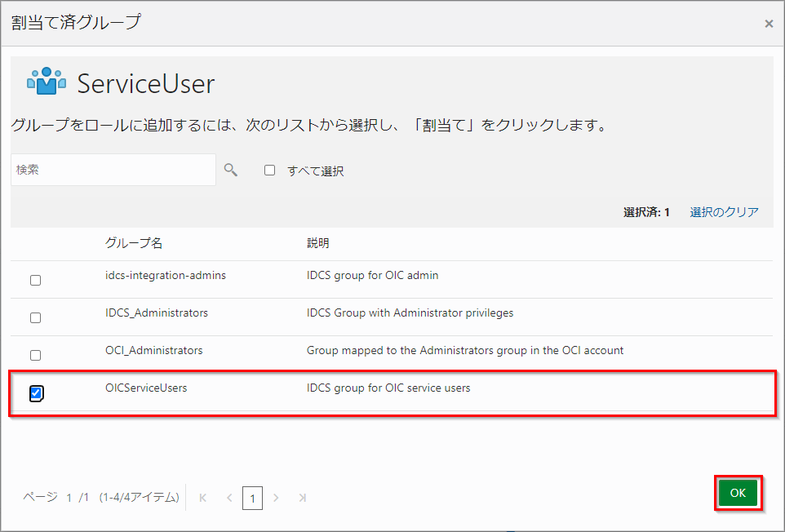Screen dimensions: 785x532
Task: Enable the すべて選択 checkbox
Action: pyautogui.click(x=269, y=171)
